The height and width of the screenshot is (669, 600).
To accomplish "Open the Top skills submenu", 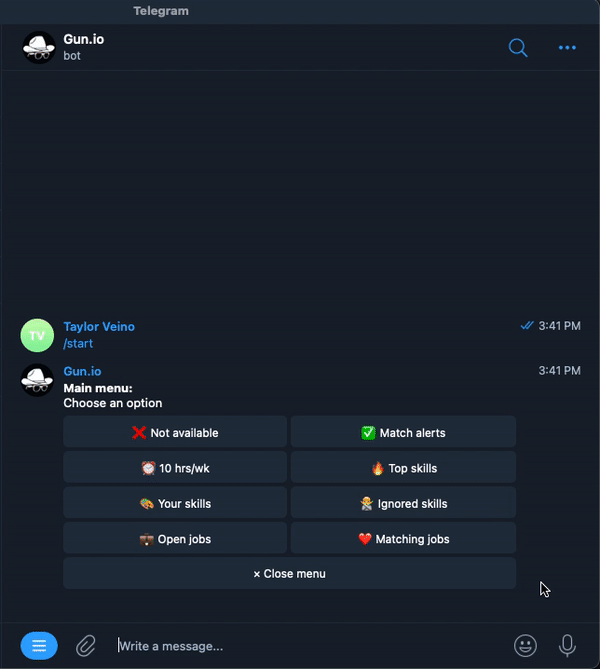I will 403,468.
